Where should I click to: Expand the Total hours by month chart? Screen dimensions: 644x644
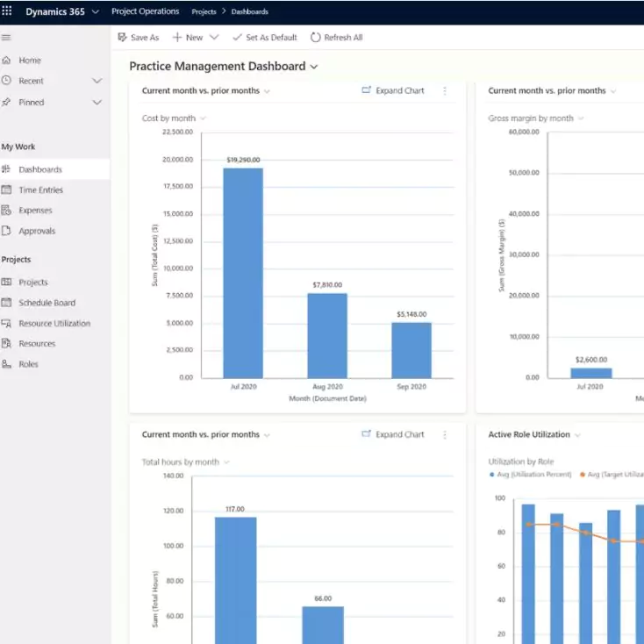pos(393,434)
